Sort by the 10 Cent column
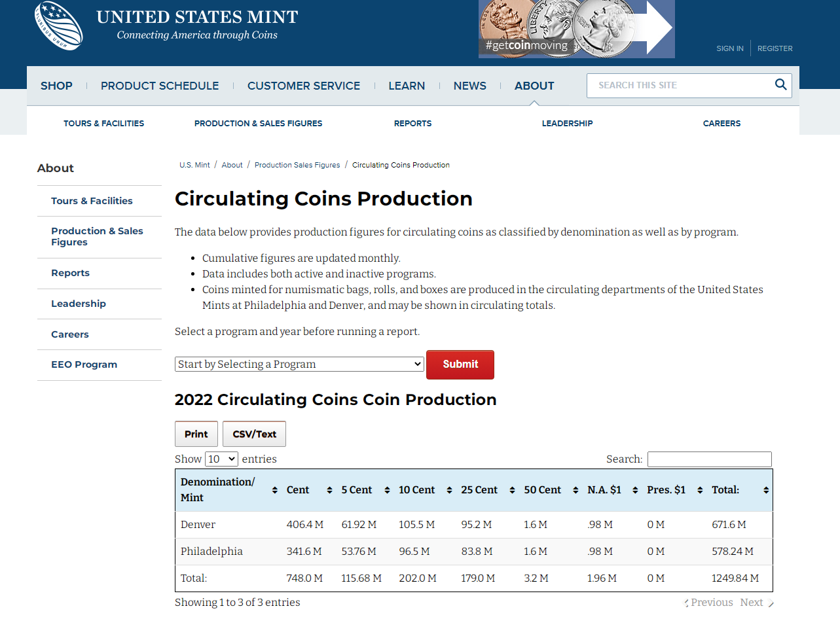The image size is (840, 619). (x=449, y=490)
